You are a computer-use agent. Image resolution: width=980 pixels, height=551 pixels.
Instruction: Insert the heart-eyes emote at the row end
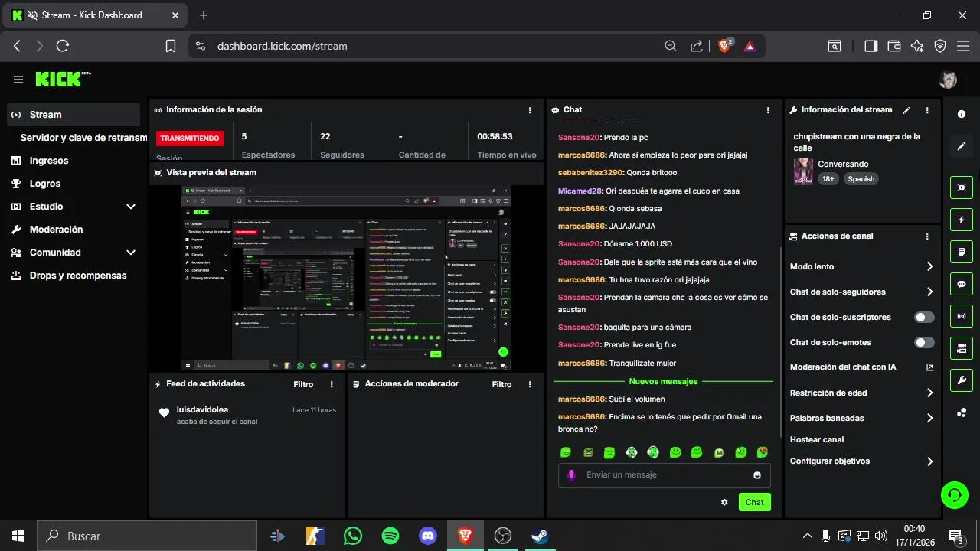coord(763,452)
